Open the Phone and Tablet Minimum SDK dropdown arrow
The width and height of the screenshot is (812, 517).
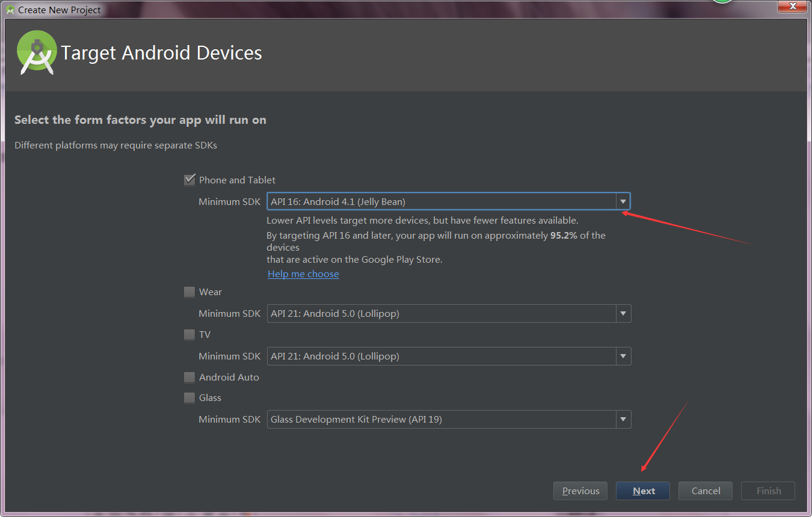tap(623, 201)
